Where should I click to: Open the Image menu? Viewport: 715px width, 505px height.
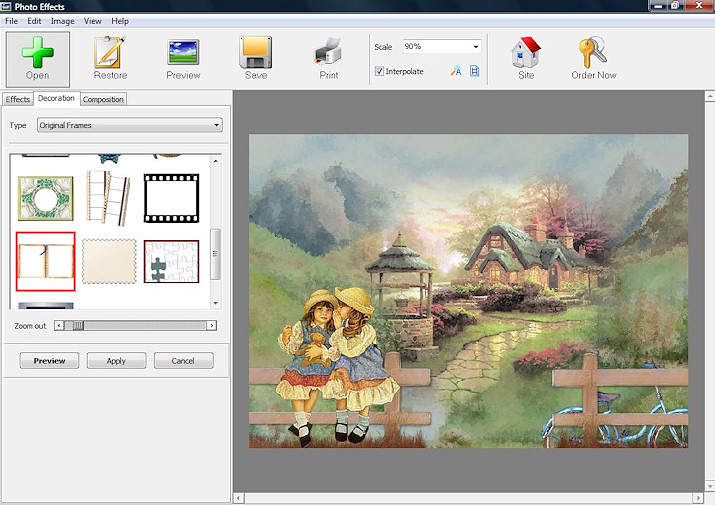click(x=62, y=21)
